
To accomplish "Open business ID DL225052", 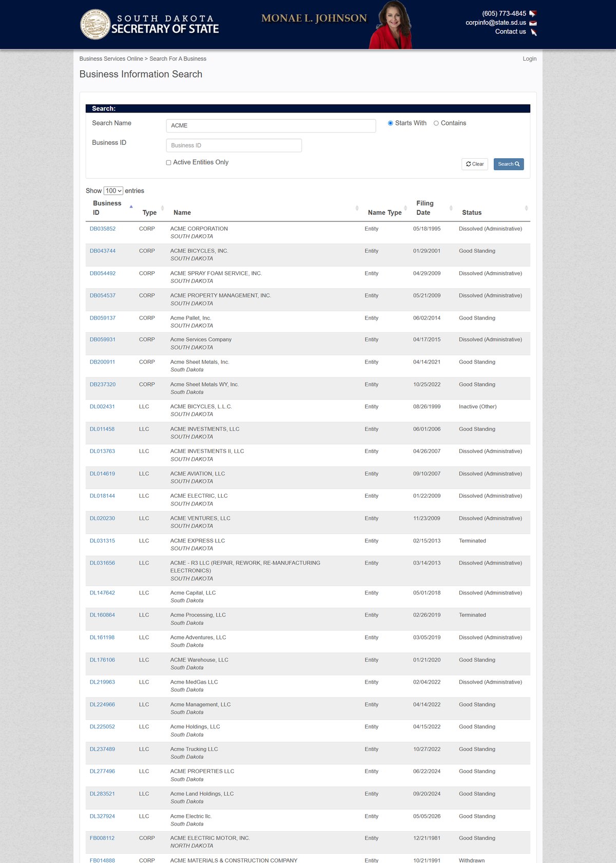I will [x=102, y=727].
